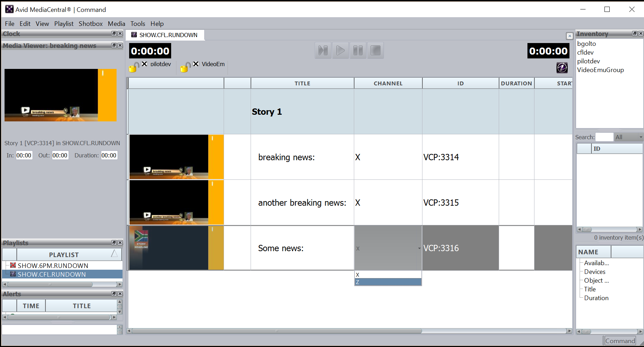The height and width of the screenshot is (347, 644).
Task: Click the pause button in the transport bar
Action: [x=358, y=50]
